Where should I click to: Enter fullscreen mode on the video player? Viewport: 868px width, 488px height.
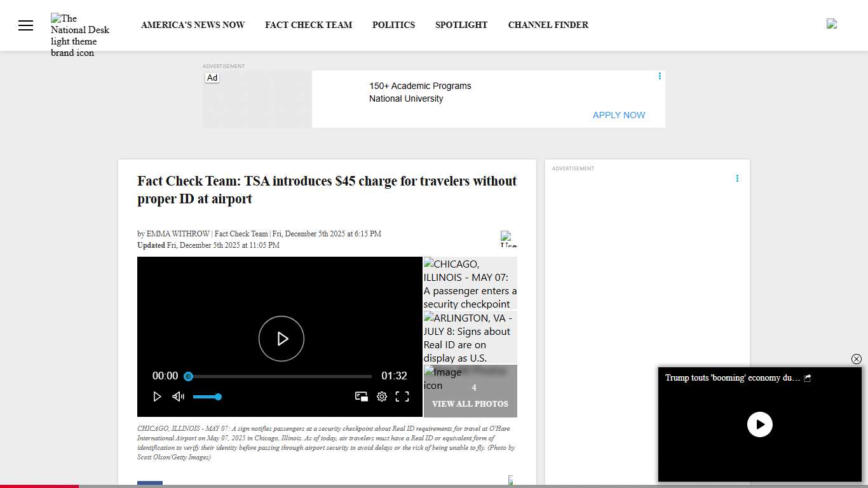[x=403, y=396]
